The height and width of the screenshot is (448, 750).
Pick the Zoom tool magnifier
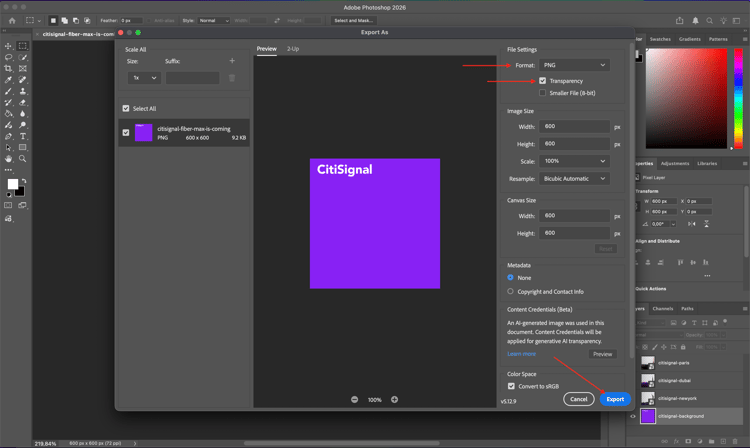click(x=23, y=158)
